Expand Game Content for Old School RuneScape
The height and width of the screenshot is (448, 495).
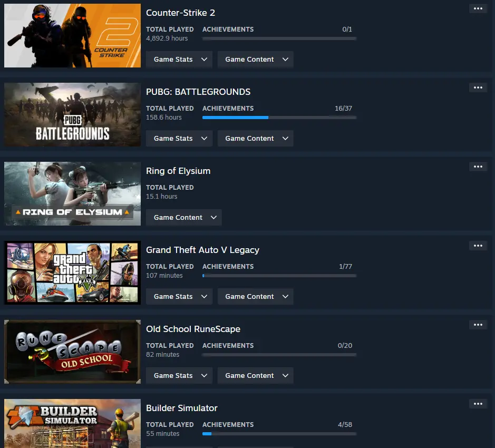[255, 376]
